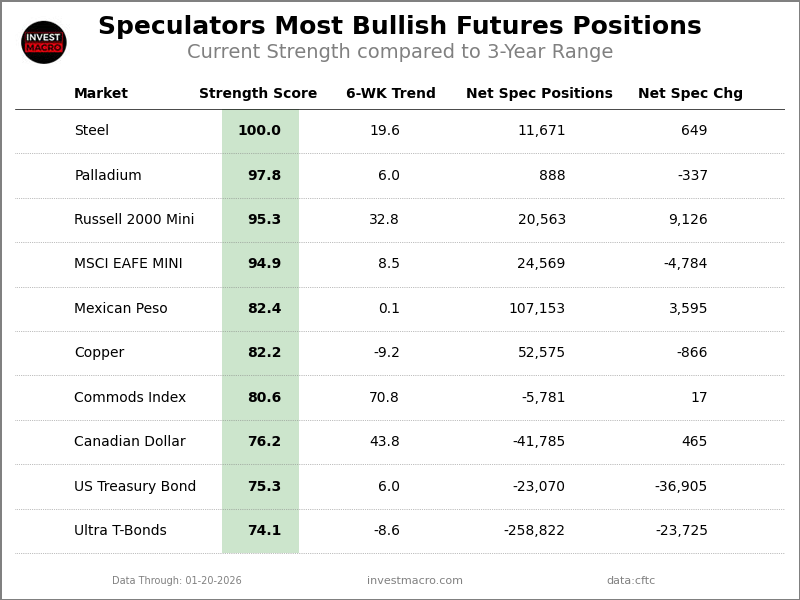The image size is (800, 600).
Task: Select the MSCI EAFE MINI label
Action: (x=128, y=264)
